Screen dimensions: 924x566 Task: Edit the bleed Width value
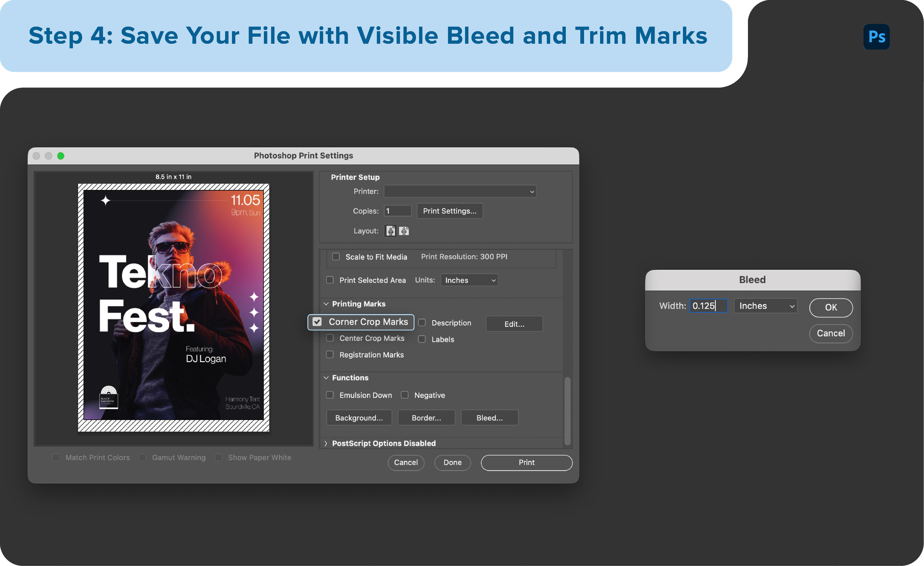[x=708, y=306]
